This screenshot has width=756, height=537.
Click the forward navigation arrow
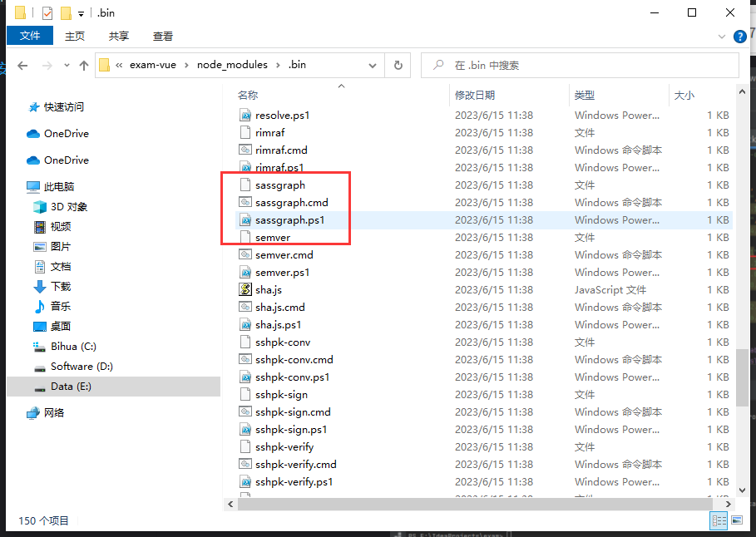pyautogui.click(x=47, y=66)
